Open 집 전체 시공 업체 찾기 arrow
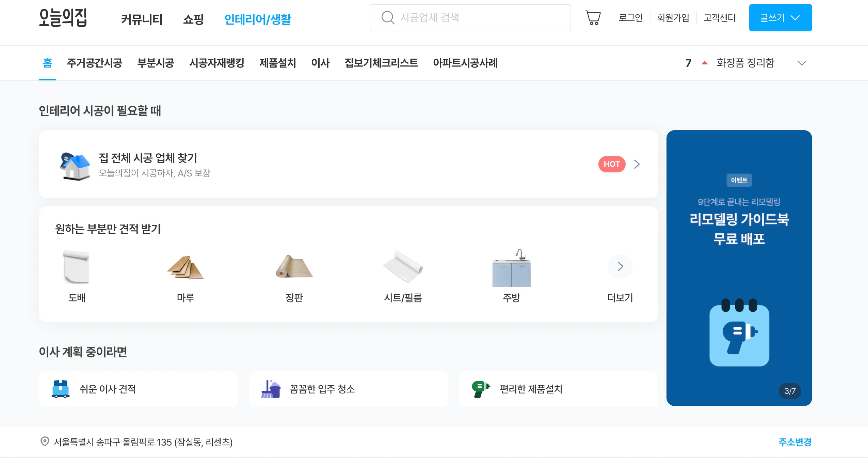The image size is (868, 466). (637, 164)
